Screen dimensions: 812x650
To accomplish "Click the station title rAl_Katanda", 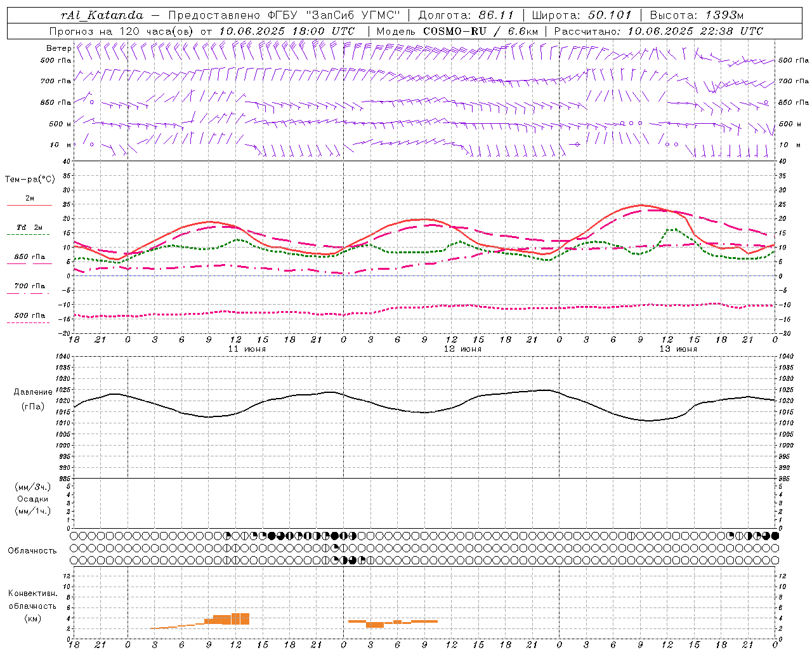I will 102,15.
